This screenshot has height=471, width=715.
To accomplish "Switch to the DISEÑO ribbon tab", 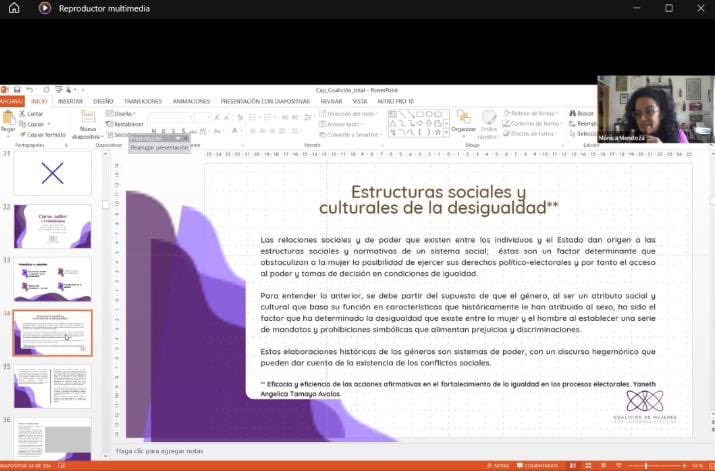I will pos(103,101).
